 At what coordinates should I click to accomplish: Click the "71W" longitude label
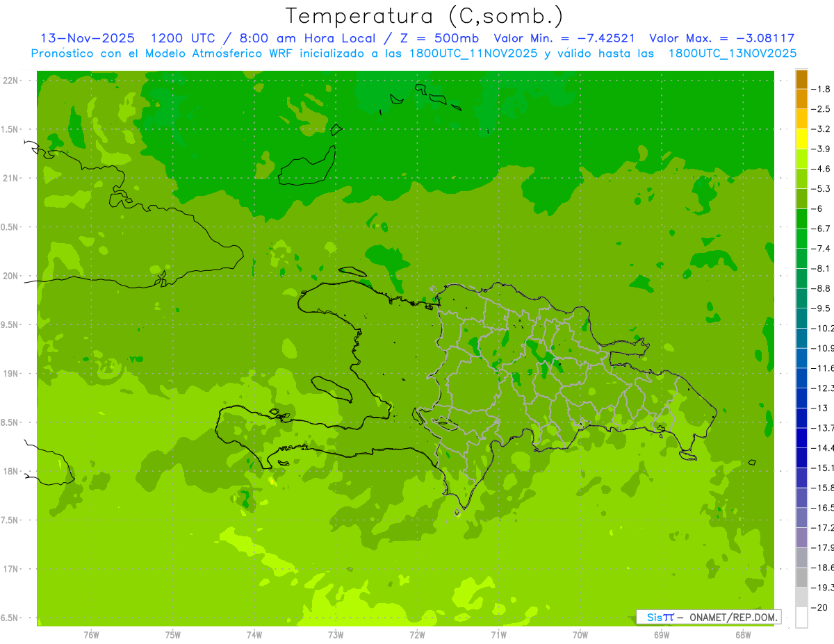pos(498,635)
